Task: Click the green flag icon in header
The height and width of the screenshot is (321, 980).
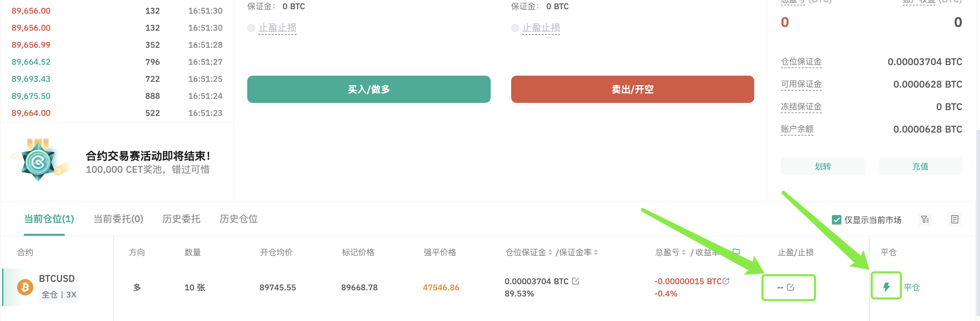Action: click(736, 252)
